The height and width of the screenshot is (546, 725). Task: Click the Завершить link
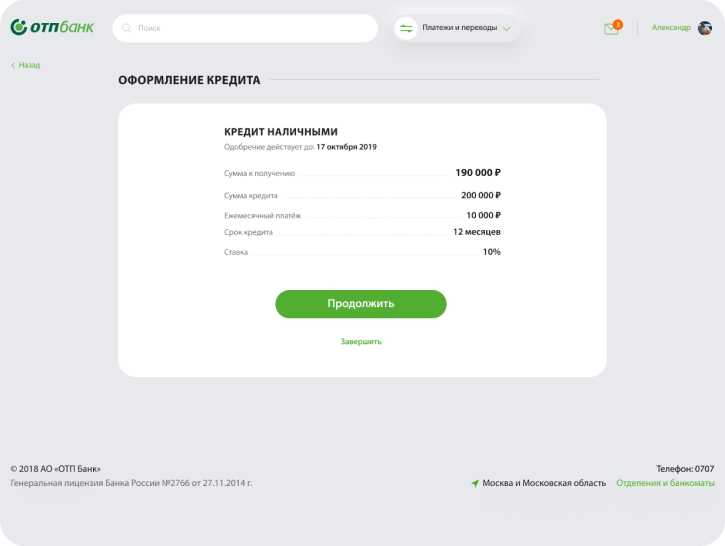(x=361, y=341)
